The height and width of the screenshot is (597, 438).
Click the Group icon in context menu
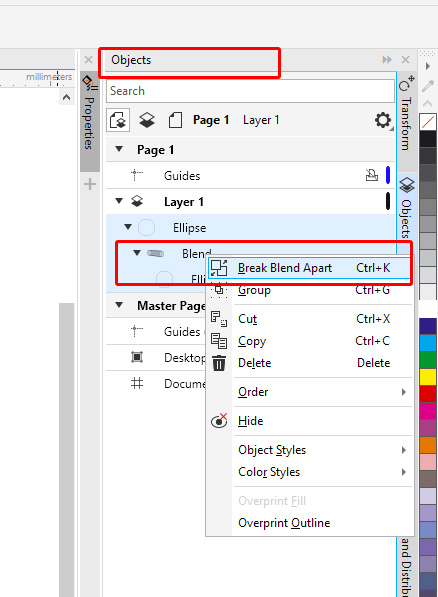coord(219,290)
